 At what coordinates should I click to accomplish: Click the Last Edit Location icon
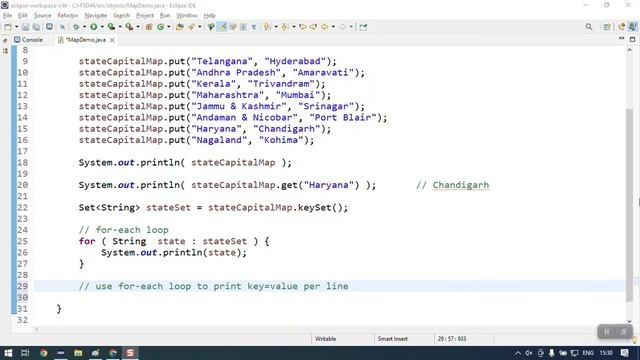tap(303, 27)
